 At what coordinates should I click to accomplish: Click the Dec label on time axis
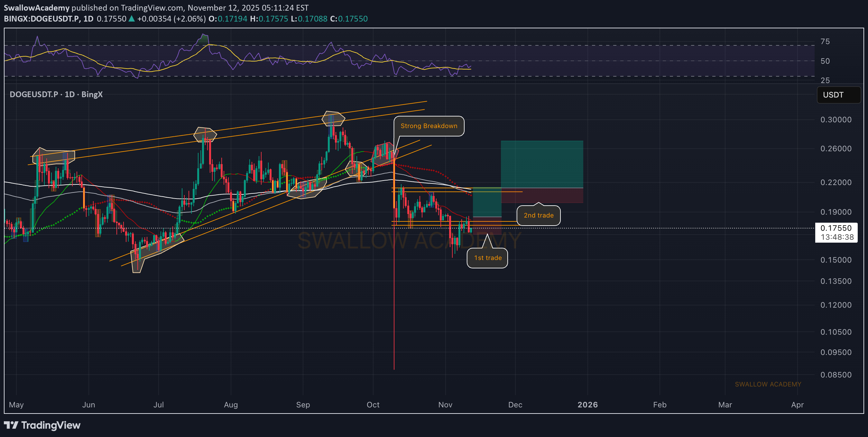click(x=515, y=404)
